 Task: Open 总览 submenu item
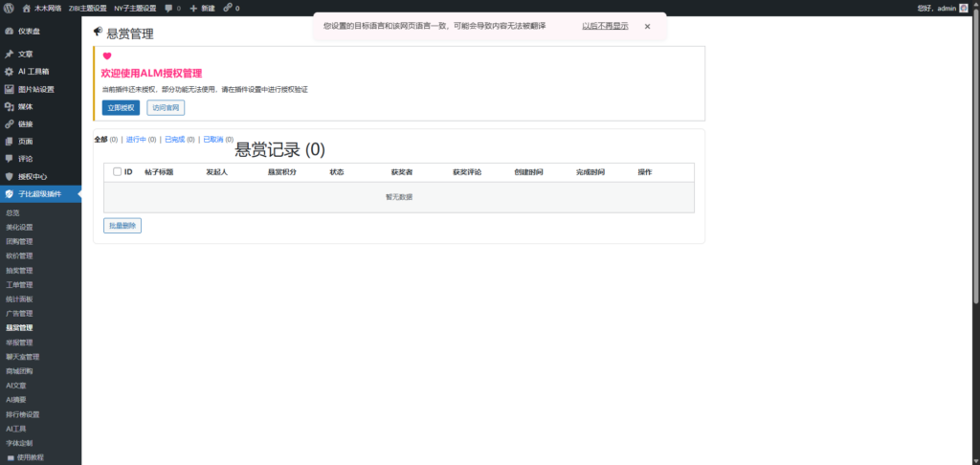[12, 213]
